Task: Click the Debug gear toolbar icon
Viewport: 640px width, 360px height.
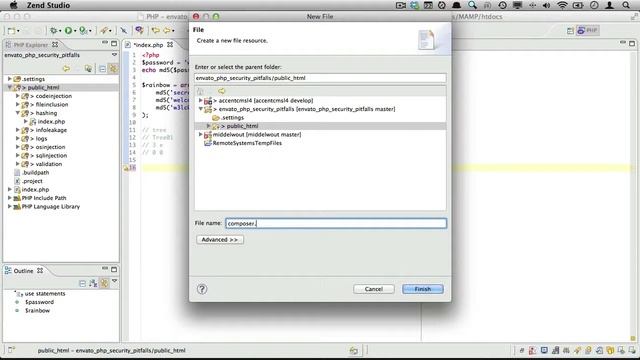Action: (x=53, y=31)
